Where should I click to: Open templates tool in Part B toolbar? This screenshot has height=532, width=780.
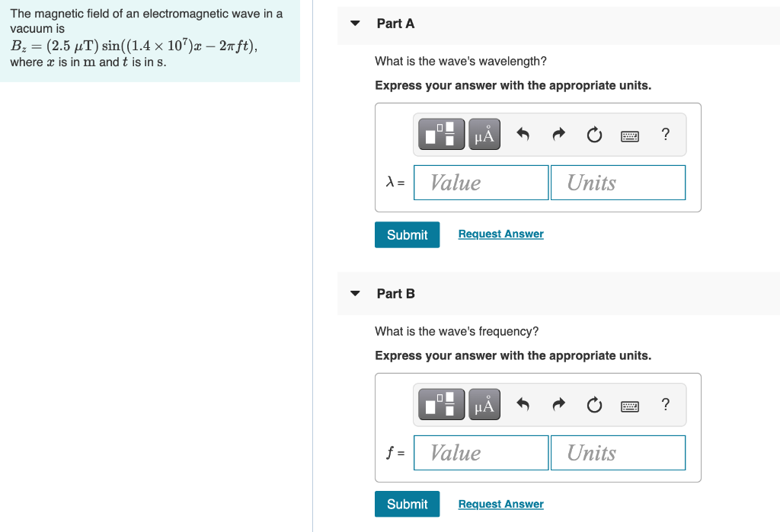point(441,404)
